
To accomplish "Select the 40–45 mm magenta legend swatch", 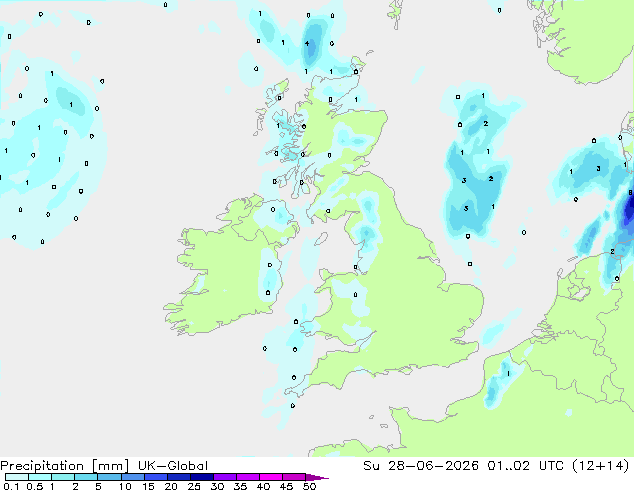I will [271, 477].
